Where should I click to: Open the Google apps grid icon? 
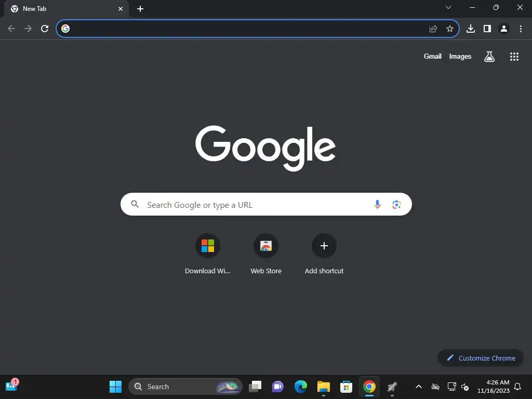(x=514, y=57)
